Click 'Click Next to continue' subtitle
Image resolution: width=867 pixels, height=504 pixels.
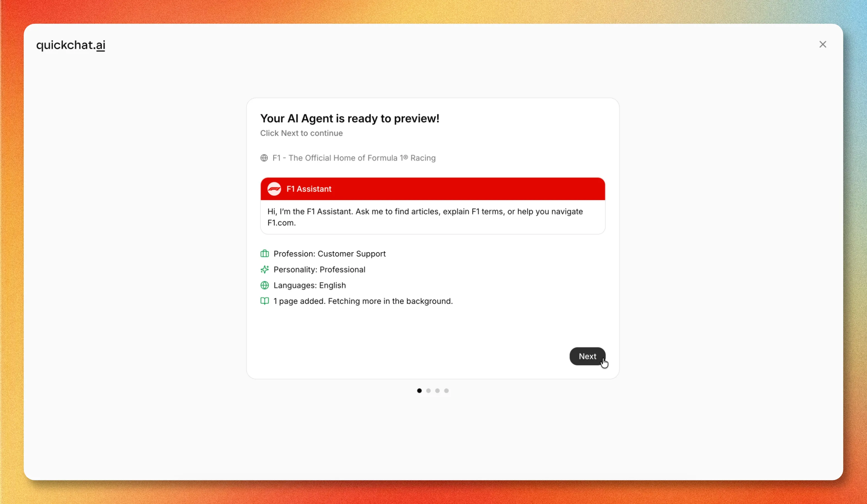pos(301,133)
